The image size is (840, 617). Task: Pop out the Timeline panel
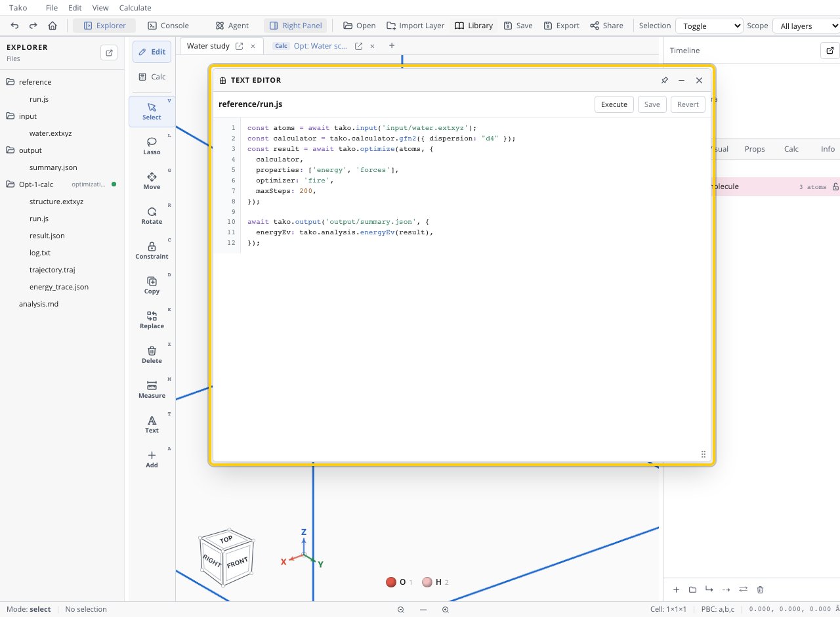pos(829,50)
